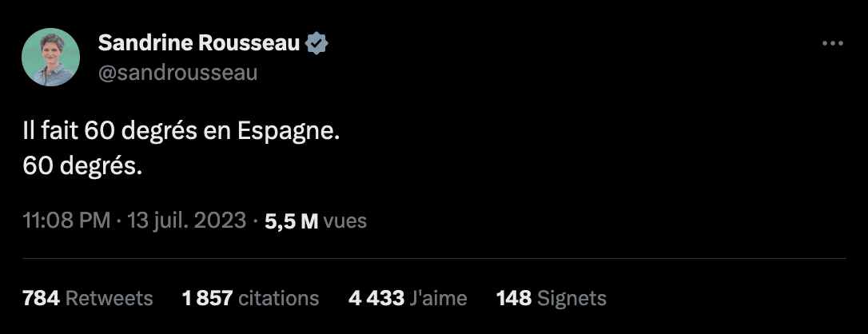Select the 'Signets' bookmarks label

571,298
